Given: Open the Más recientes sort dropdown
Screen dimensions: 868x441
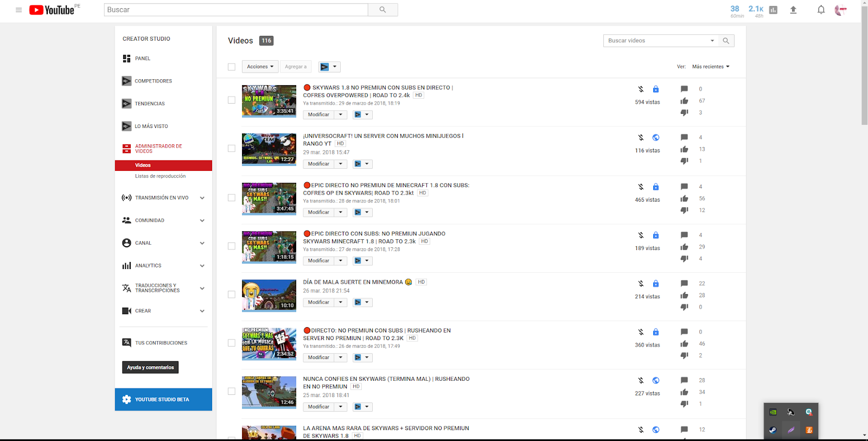Looking at the screenshot, I should pos(711,67).
